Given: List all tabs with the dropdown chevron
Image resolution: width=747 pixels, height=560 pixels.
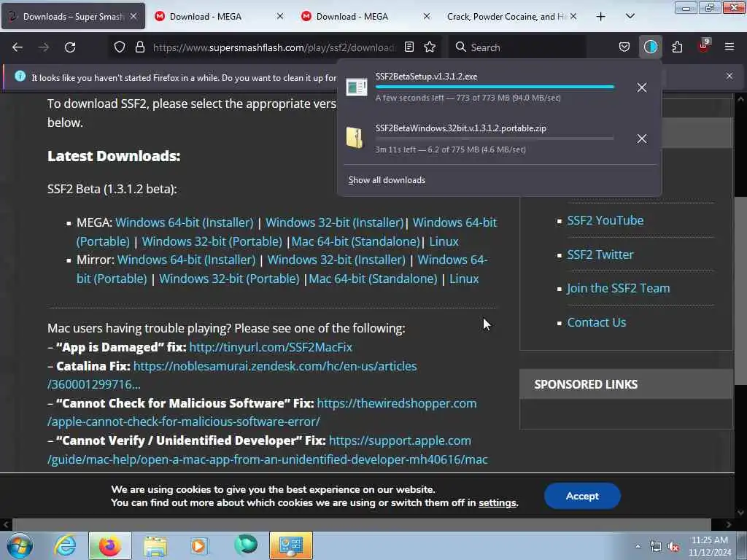Looking at the screenshot, I should point(630,17).
